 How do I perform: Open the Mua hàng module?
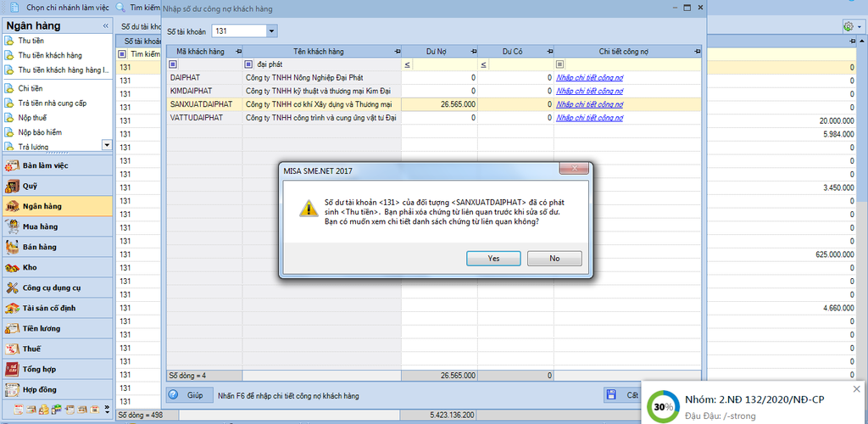(57, 226)
